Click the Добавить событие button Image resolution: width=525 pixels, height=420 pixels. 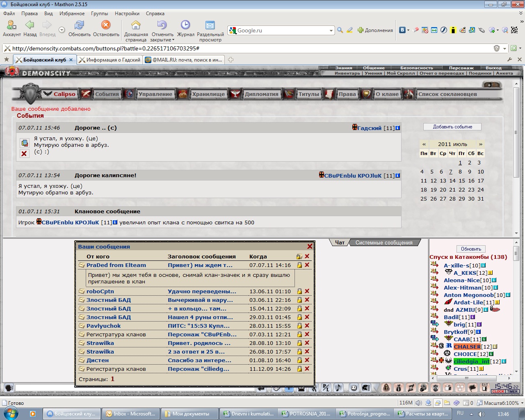(x=452, y=127)
